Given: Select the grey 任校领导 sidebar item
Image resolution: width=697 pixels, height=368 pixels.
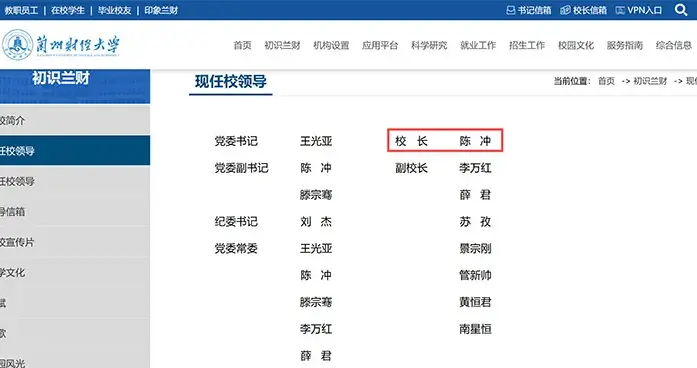Looking at the screenshot, I should 75,181.
